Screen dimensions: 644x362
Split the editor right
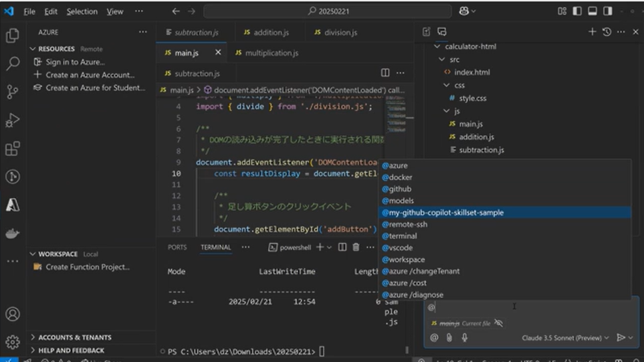(x=385, y=73)
